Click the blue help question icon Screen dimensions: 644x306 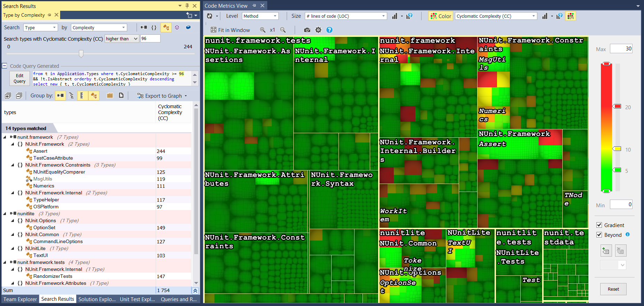(x=329, y=30)
